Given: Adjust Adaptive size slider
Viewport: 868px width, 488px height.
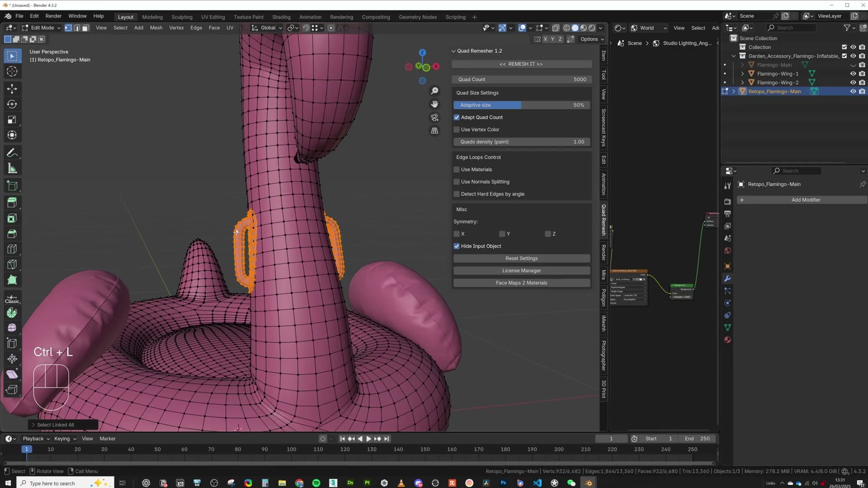Looking at the screenshot, I should [522, 105].
